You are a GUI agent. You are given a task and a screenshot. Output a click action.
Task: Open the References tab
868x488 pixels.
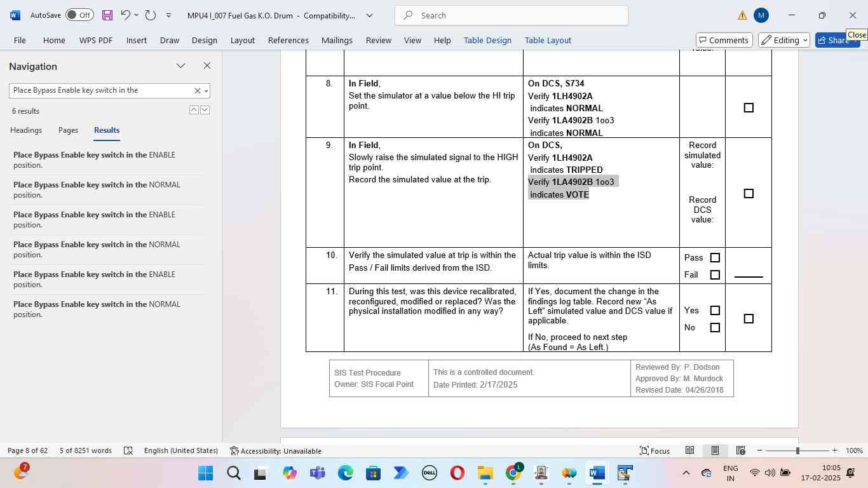coord(288,40)
